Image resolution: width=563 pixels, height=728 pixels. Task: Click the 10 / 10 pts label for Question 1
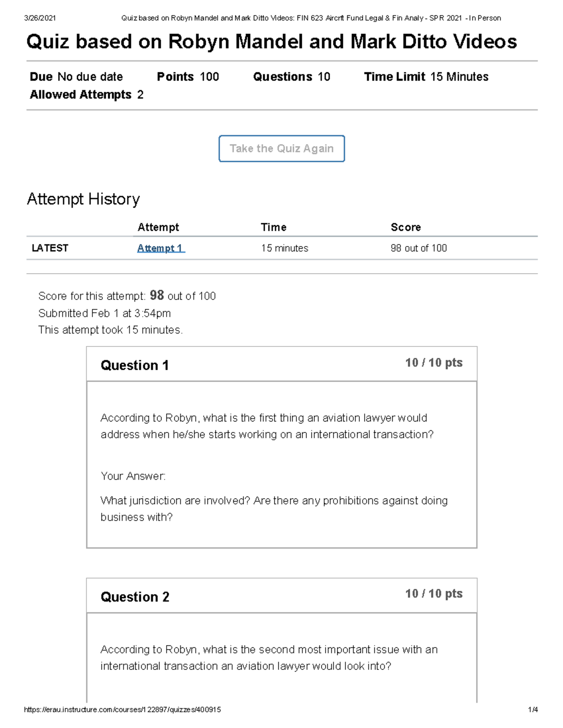point(433,362)
